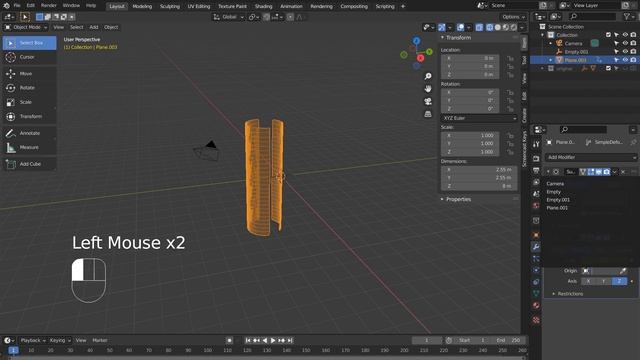Choose Camera from the object list
Viewport: 640px width, 360px height.
[555, 184]
